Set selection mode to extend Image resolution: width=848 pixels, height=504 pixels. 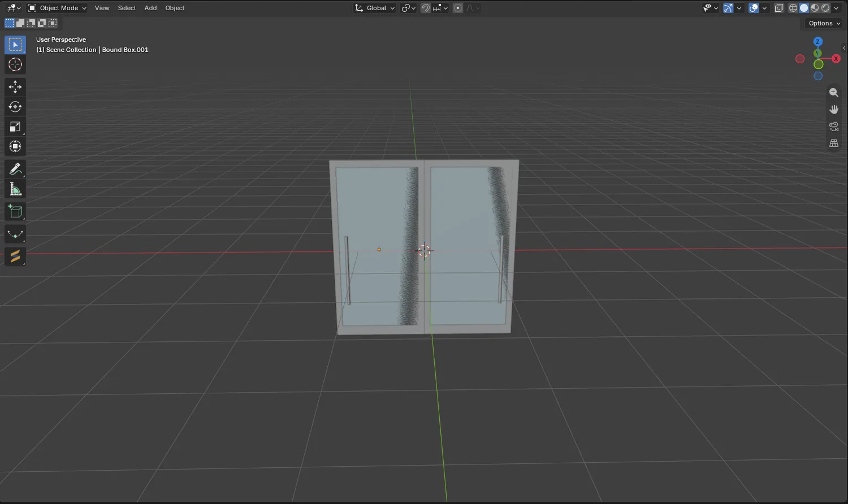[20, 23]
